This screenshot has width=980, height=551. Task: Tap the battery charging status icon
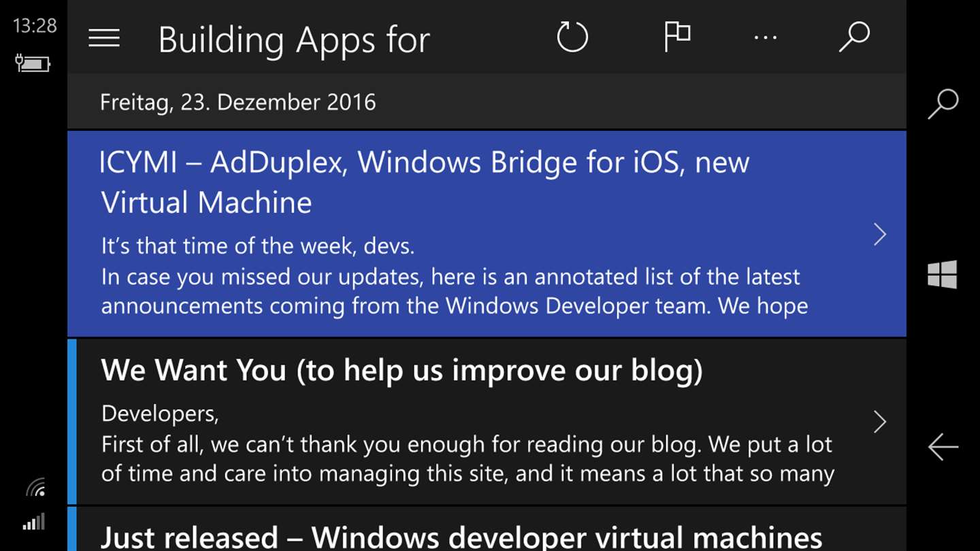(x=33, y=64)
